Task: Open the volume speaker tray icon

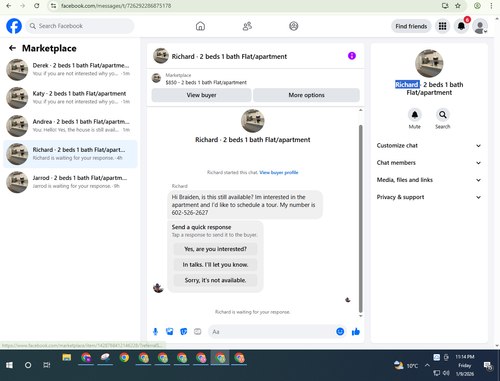Action: point(446,373)
